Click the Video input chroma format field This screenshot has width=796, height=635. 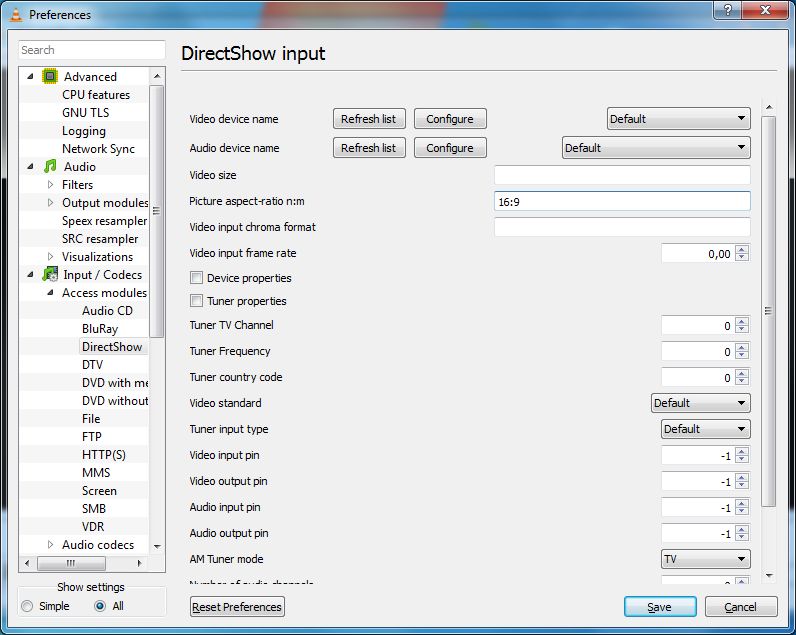point(622,227)
